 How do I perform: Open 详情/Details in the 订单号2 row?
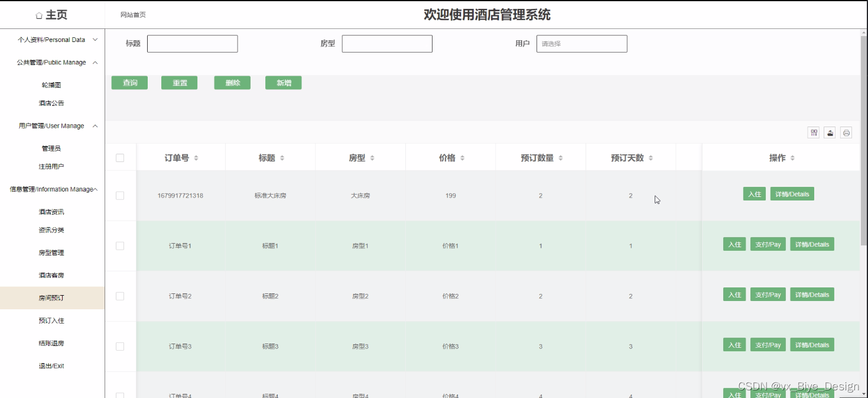click(x=812, y=295)
